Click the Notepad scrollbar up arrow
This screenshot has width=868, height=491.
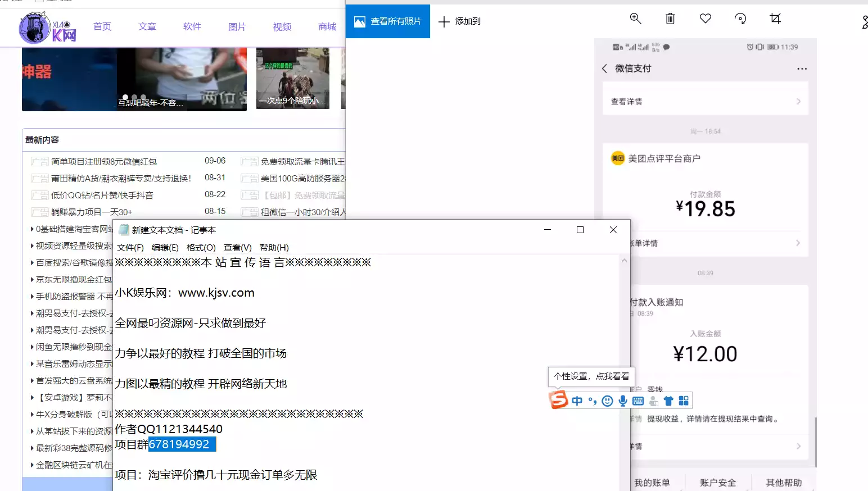(624, 261)
